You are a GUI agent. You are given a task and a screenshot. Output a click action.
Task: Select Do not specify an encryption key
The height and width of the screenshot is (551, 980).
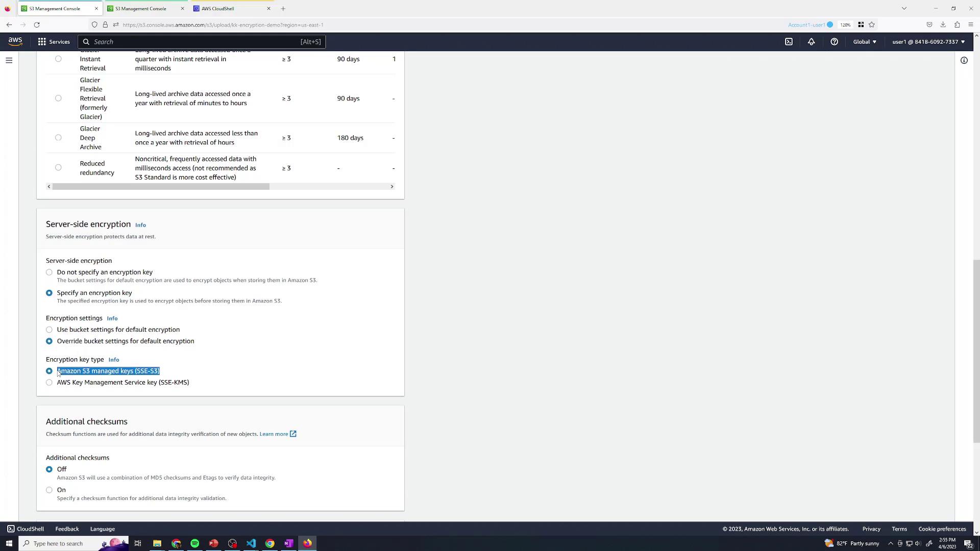[x=49, y=272]
